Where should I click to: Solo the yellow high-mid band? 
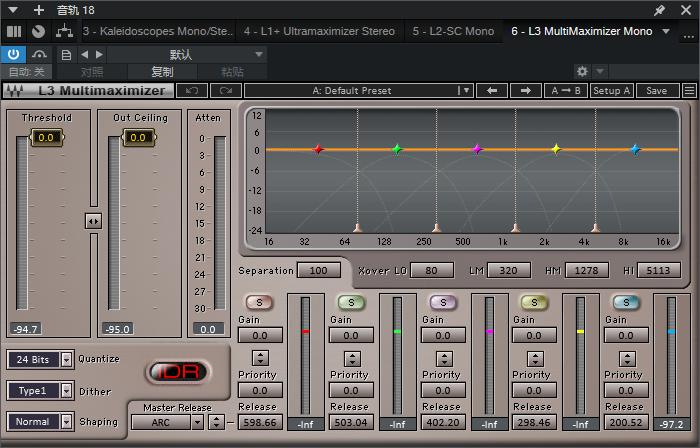click(534, 303)
